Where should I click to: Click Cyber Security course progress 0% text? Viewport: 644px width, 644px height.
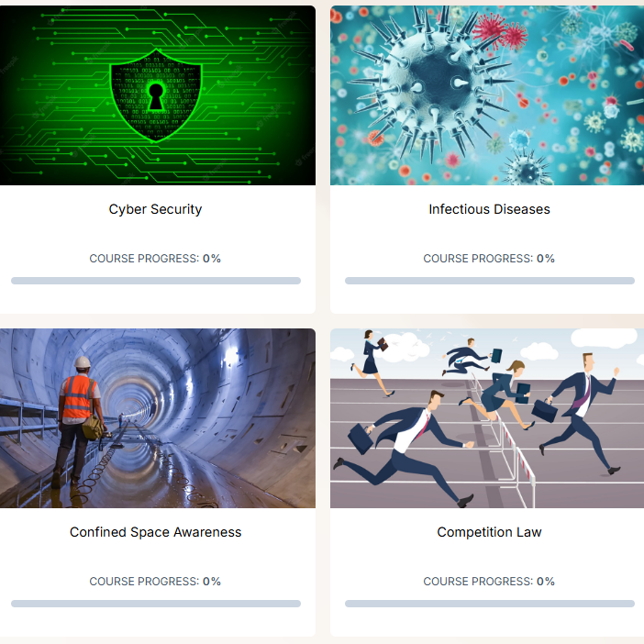point(155,259)
